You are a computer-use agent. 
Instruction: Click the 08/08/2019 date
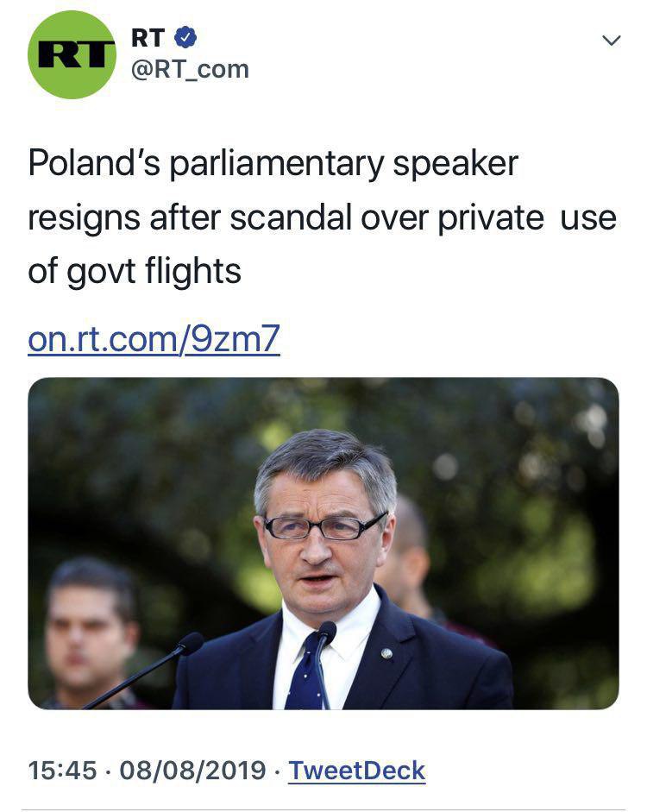pos(193,769)
